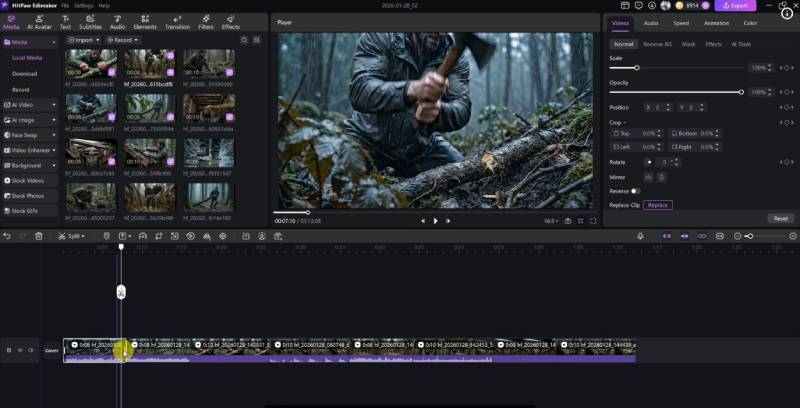Image resolution: width=800 pixels, height=408 pixels.
Task: Open the Subtitles tool
Action: 90,22
